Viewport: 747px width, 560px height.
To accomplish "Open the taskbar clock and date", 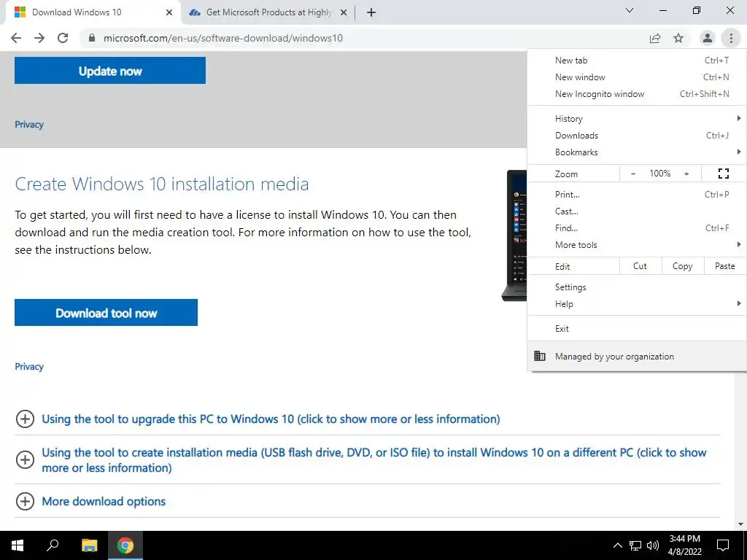I will (x=684, y=545).
